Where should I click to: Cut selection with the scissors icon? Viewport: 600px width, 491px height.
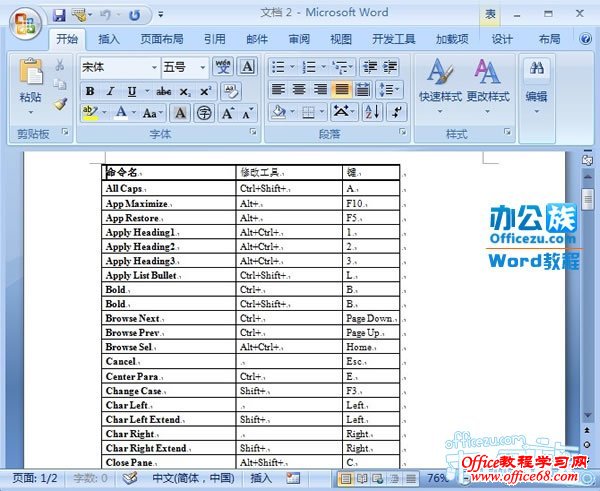click(60, 65)
